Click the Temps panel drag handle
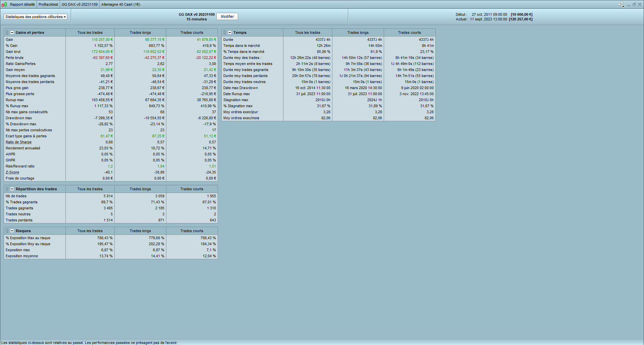This screenshot has height=345, width=644. click(x=225, y=32)
